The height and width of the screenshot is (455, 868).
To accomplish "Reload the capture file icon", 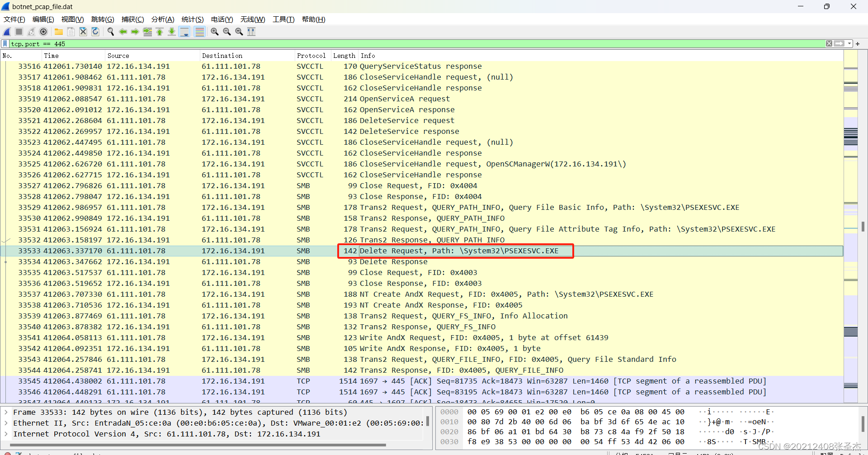I will click(95, 32).
